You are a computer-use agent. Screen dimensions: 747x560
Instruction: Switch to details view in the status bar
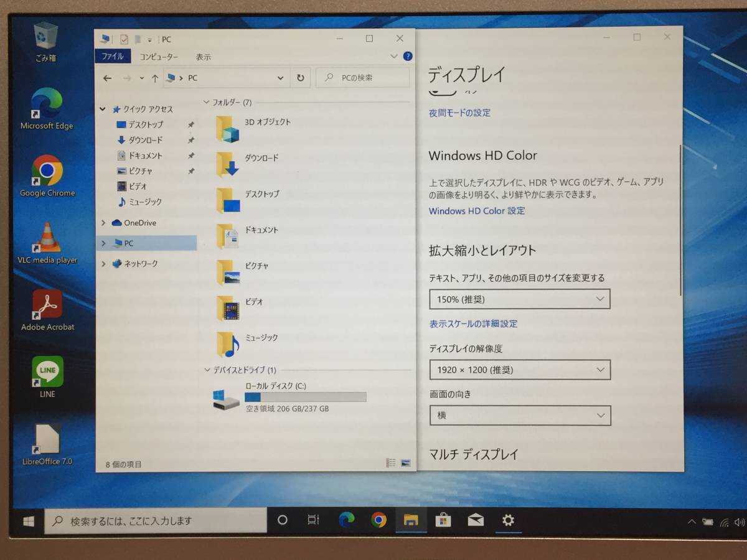point(391,463)
